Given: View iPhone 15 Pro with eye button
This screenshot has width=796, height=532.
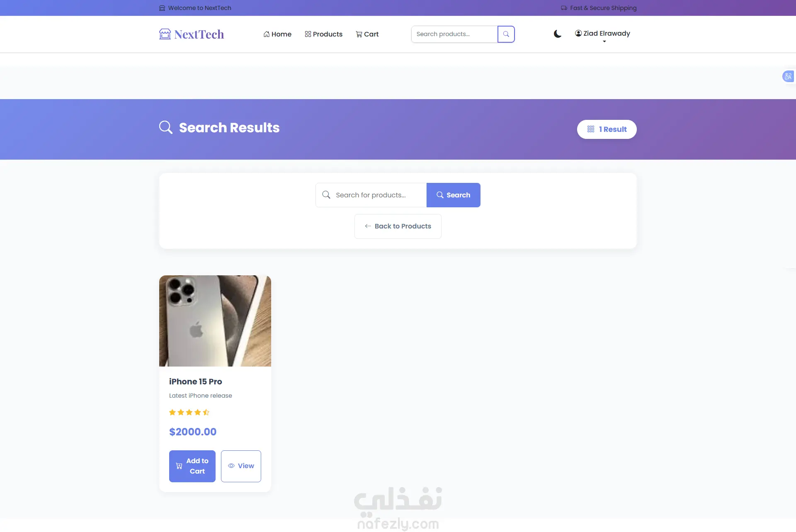Looking at the screenshot, I should click(240, 466).
